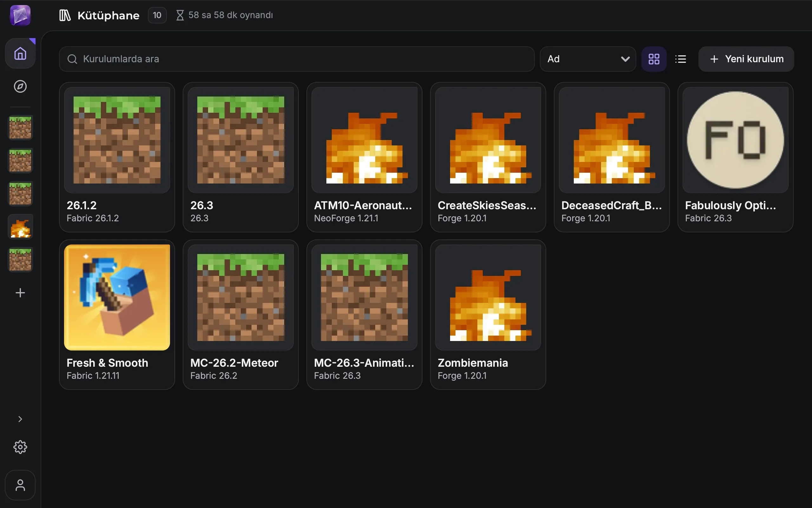Open the flame instance shortcut in the sidebar
This screenshot has height=508, width=812.
point(20,227)
